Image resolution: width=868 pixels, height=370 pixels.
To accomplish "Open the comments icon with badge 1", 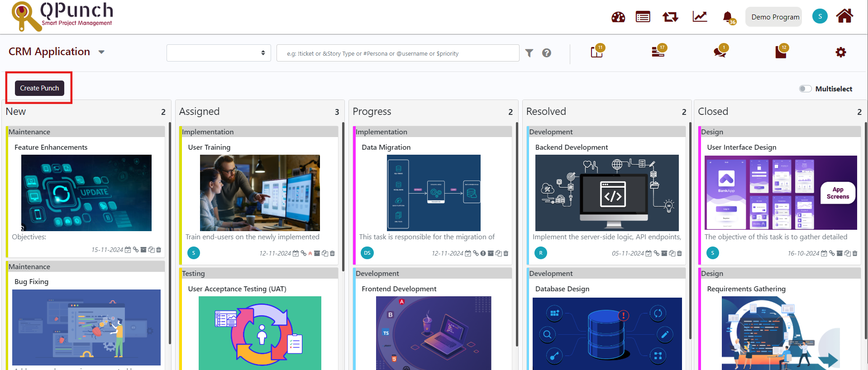I will pos(720,51).
